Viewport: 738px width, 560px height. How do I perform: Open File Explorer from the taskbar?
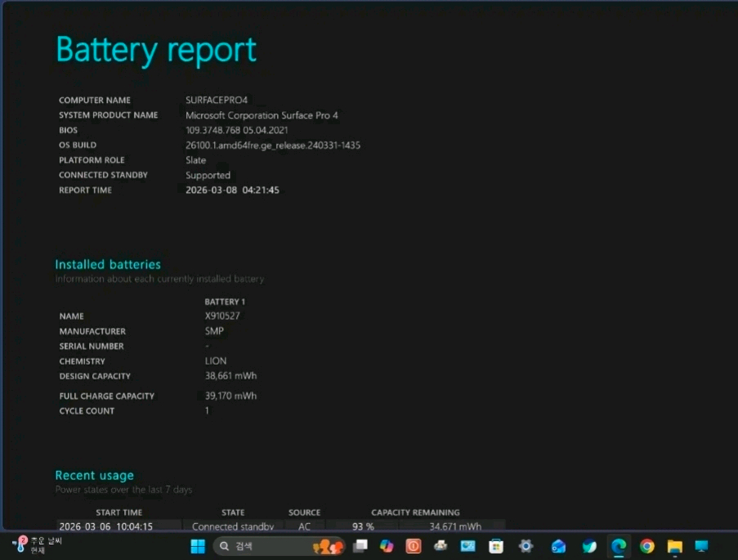[675, 545]
